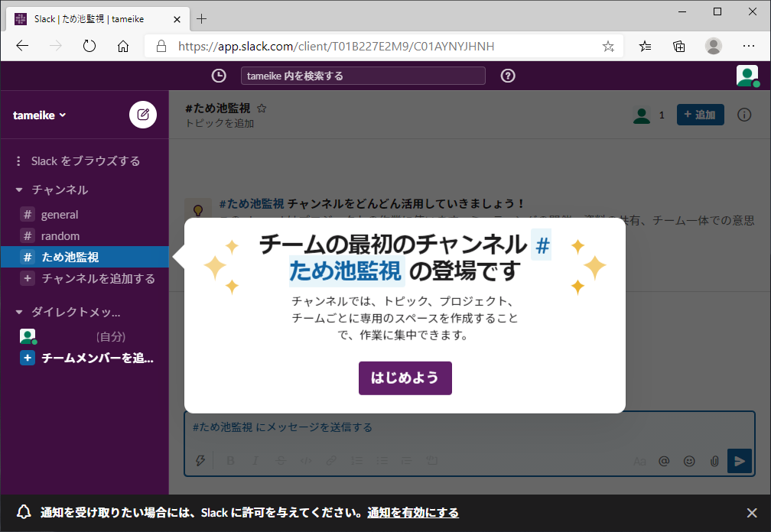Click the compose new message icon
The height and width of the screenshot is (532, 771).
coord(143,115)
